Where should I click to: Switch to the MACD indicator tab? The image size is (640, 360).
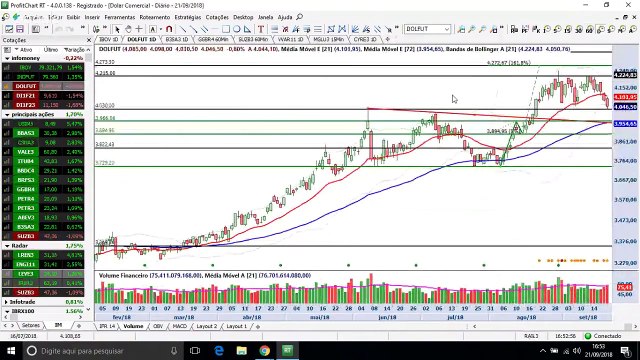click(x=180, y=326)
